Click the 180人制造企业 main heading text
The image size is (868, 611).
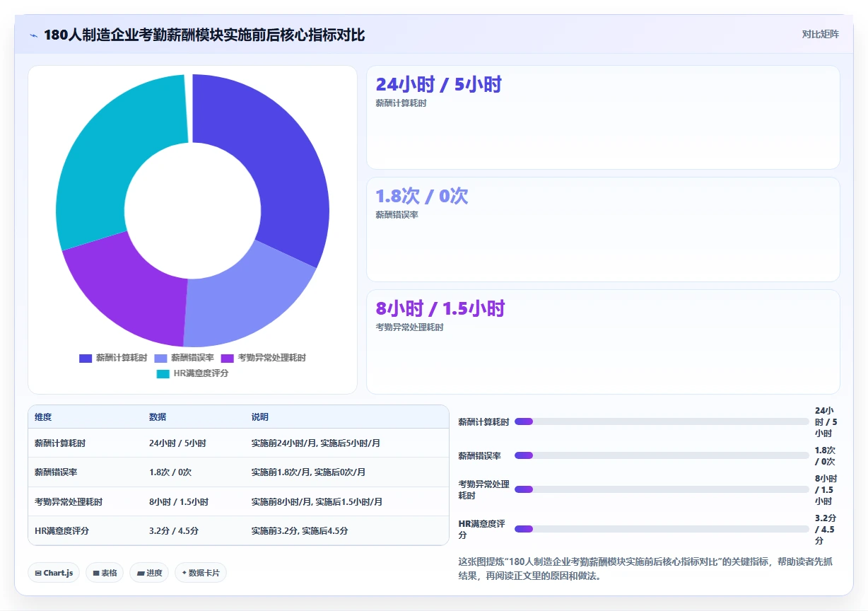coord(204,35)
